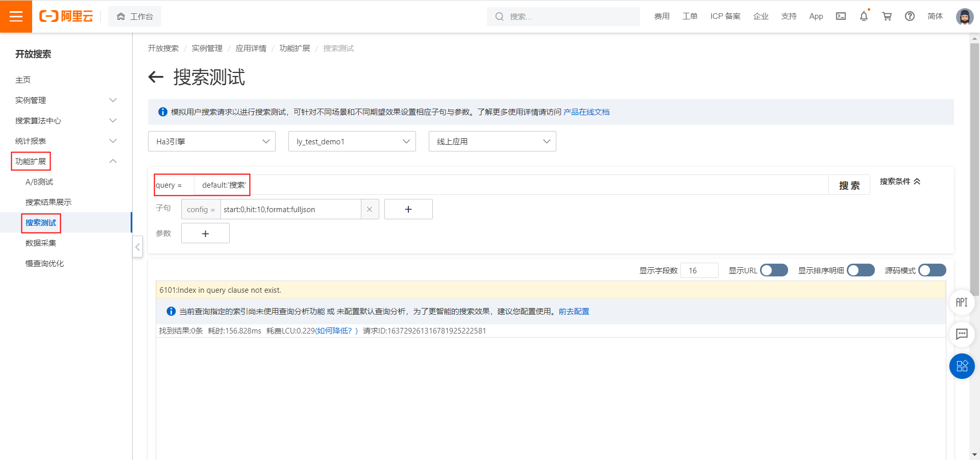This screenshot has width=980, height=460.
Task: Toggle the 显示排序明细 switch
Action: [x=861, y=270]
